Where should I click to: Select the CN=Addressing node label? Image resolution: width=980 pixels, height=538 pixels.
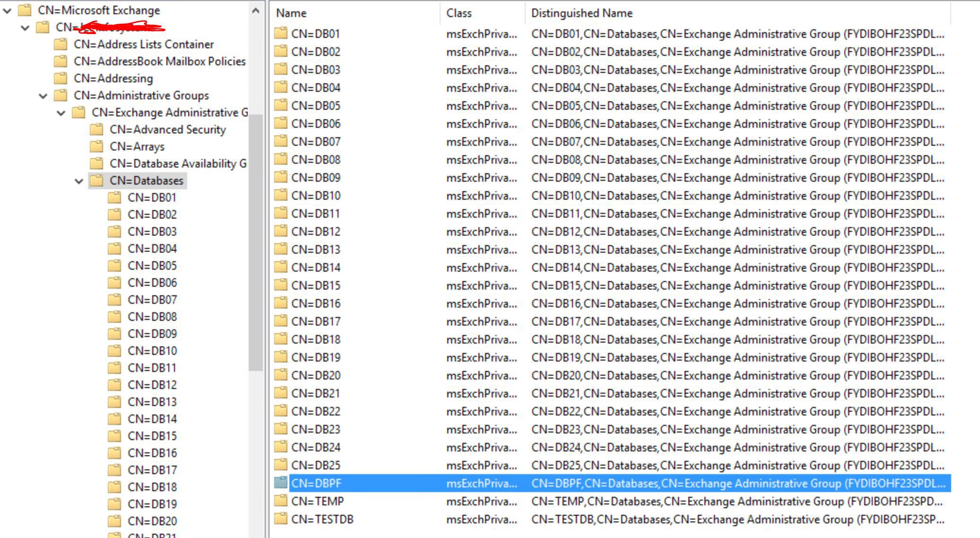point(113,79)
